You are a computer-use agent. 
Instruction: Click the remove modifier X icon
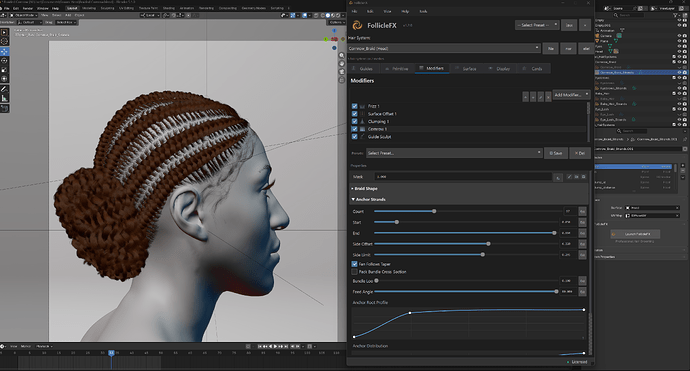(x=548, y=96)
